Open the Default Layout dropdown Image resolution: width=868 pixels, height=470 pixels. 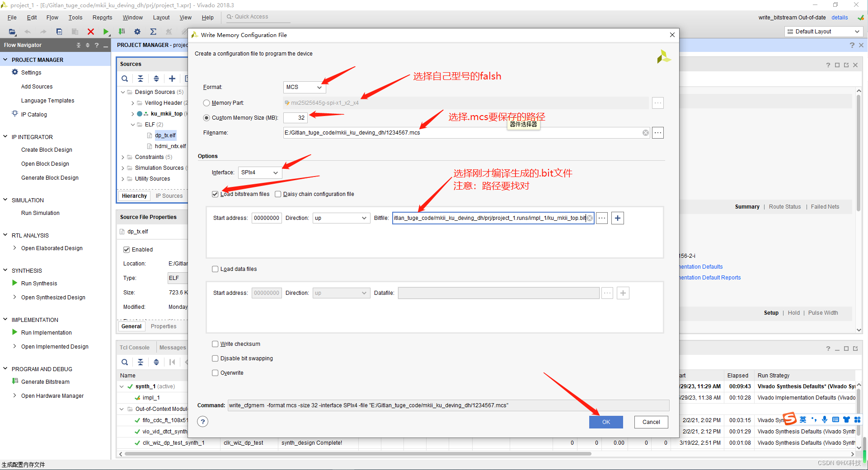point(824,32)
